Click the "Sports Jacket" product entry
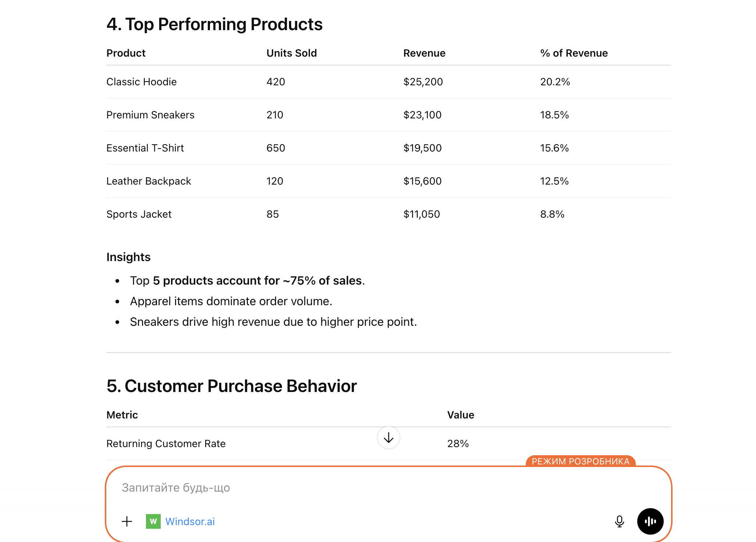 [139, 214]
